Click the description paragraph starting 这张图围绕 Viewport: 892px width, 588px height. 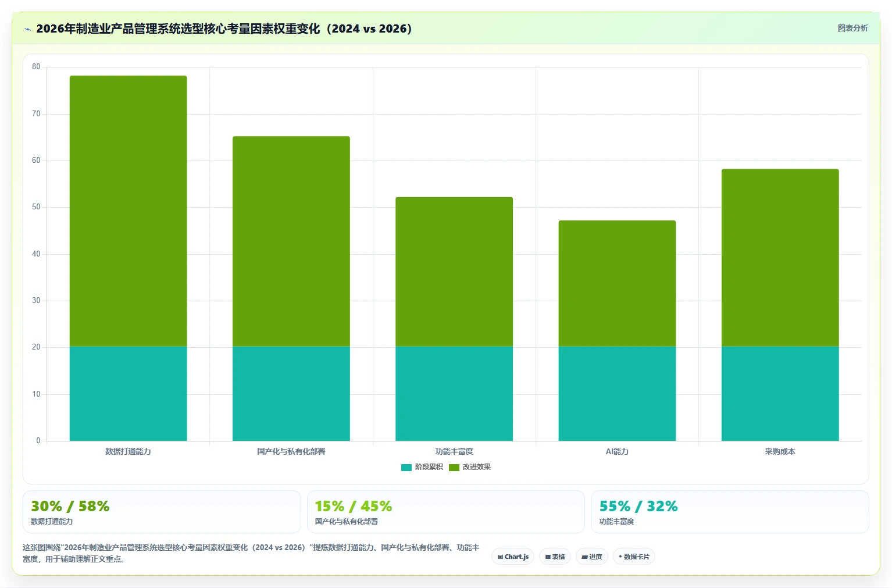coord(251,553)
